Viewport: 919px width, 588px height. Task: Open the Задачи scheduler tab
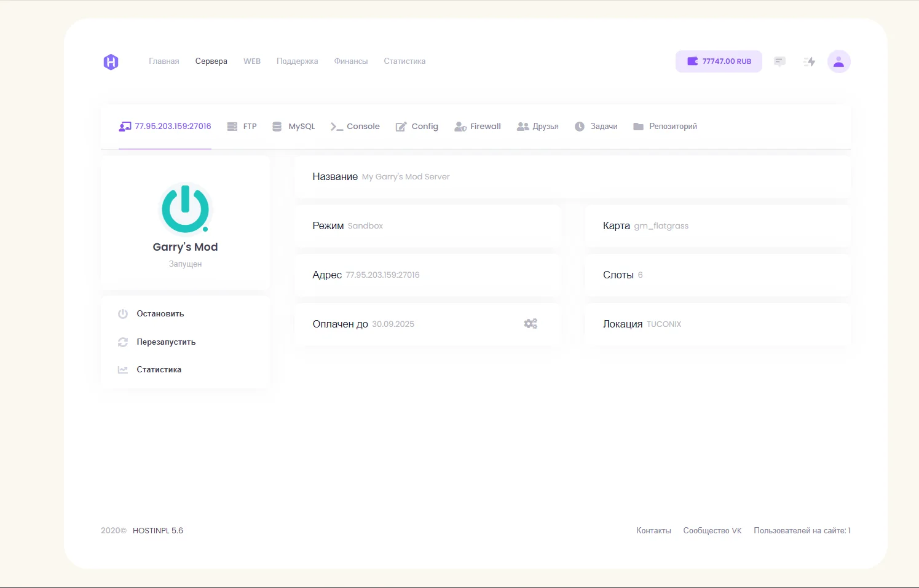pyautogui.click(x=596, y=127)
